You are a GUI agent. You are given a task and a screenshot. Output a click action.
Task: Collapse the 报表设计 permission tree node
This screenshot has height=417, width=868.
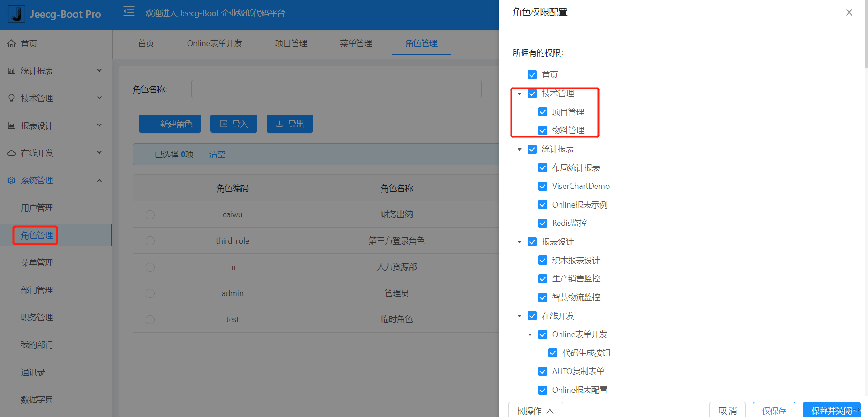point(519,242)
